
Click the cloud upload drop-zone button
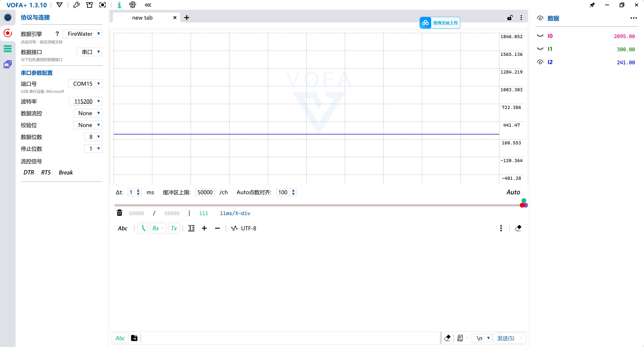point(440,23)
